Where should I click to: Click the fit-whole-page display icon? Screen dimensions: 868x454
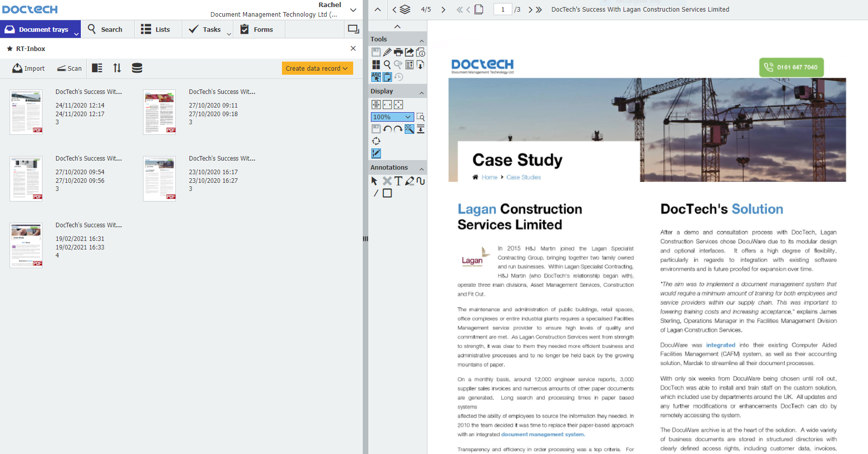point(398,105)
